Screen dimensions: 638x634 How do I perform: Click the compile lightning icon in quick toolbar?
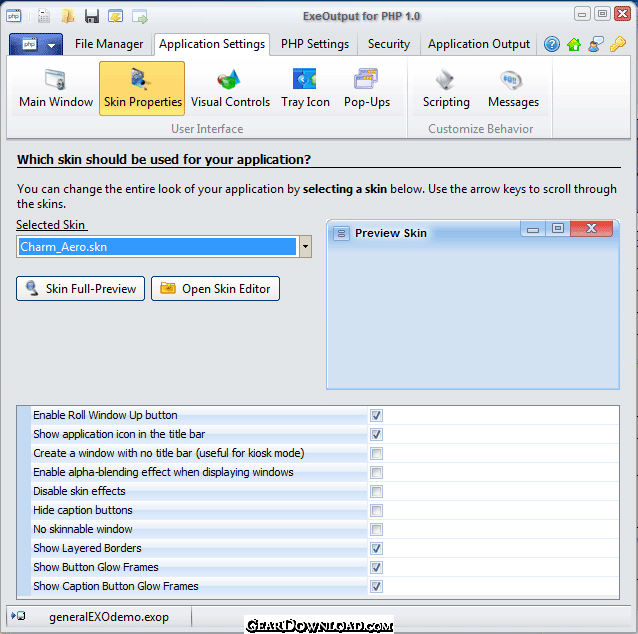tap(116, 16)
